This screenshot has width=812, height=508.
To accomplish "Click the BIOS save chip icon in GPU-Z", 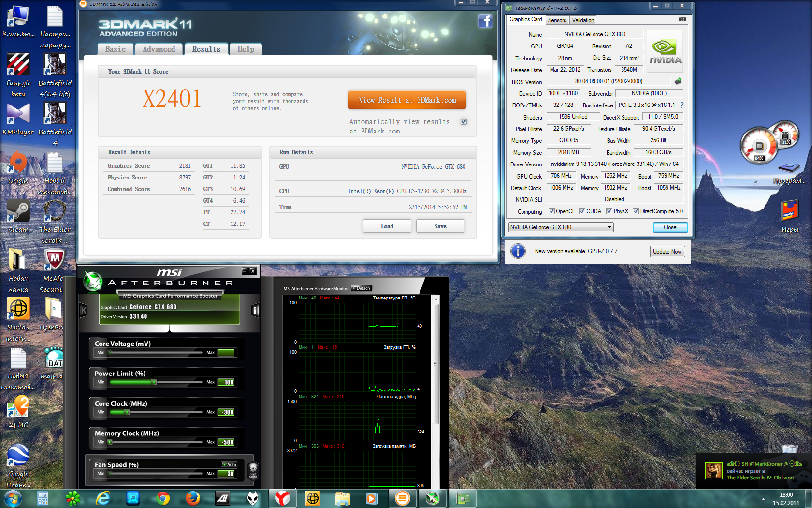I will click(x=678, y=81).
